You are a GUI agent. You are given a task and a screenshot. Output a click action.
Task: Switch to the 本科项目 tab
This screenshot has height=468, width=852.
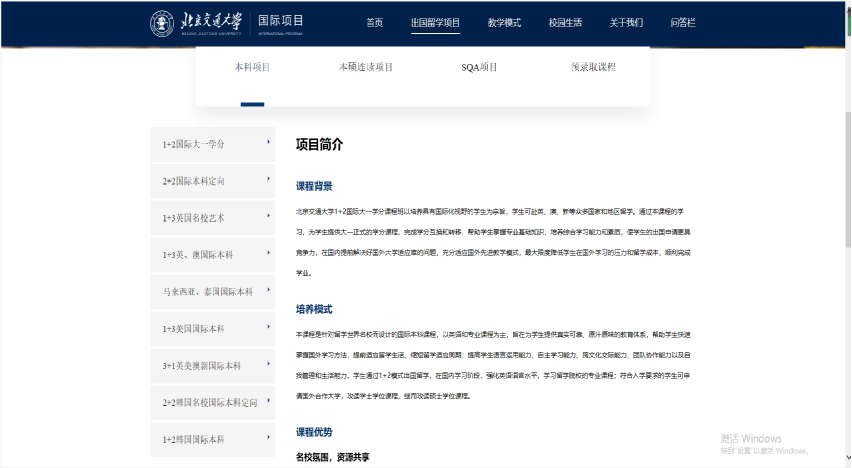[252, 67]
